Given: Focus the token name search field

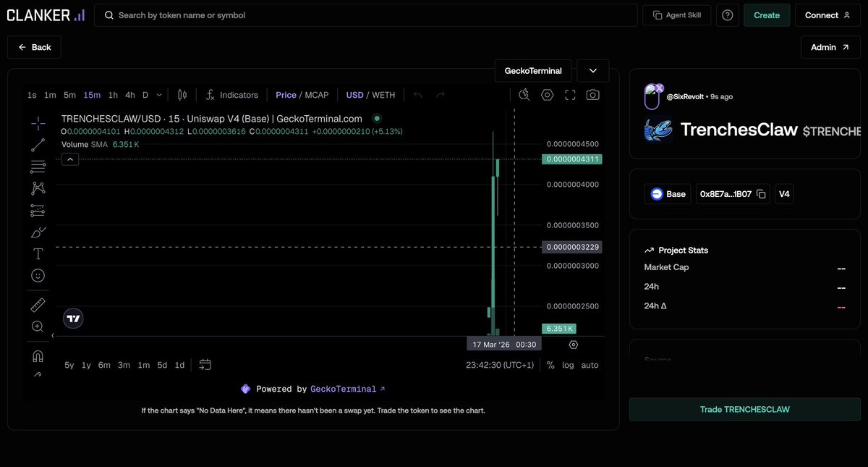Looking at the screenshot, I should pyautogui.click(x=366, y=15).
